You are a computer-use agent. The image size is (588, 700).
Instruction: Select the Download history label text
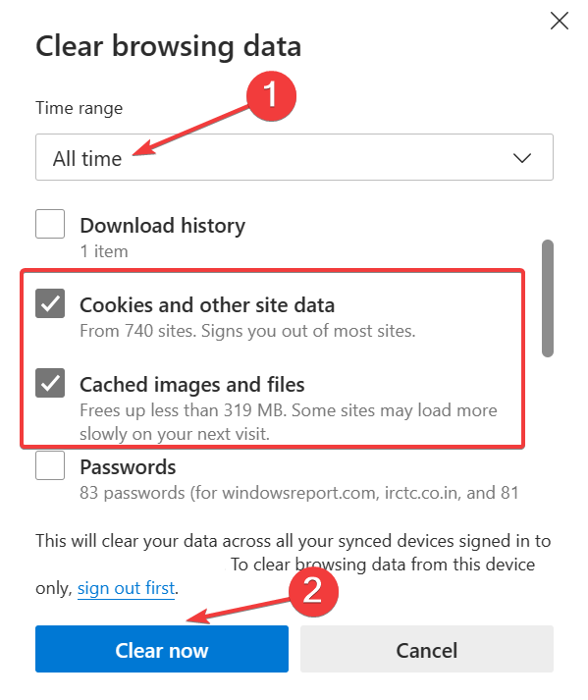coord(163,226)
